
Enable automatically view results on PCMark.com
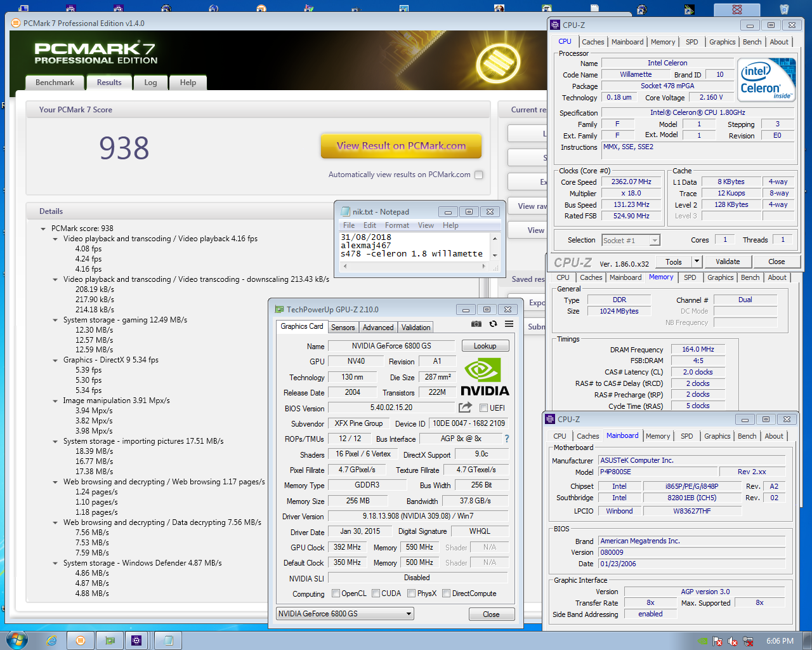pos(479,175)
